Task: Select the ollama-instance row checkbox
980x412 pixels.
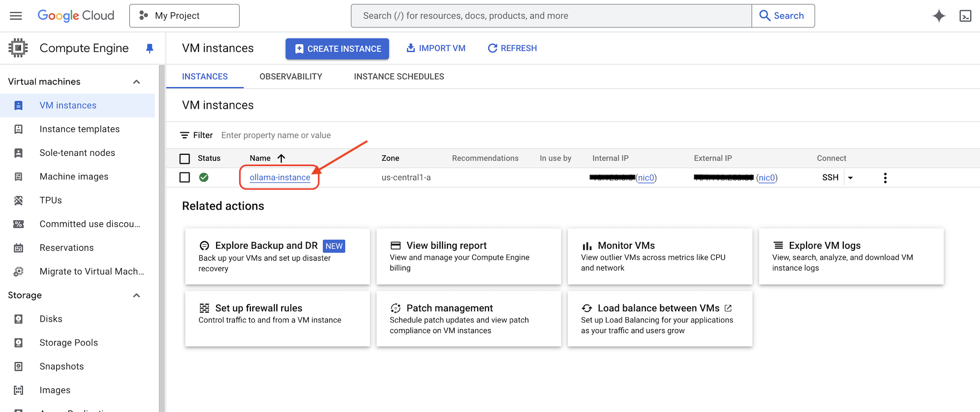Action: pyautogui.click(x=185, y=177)
